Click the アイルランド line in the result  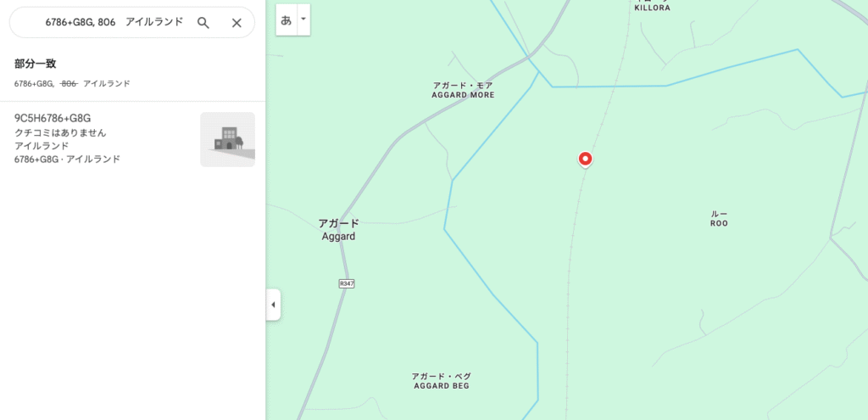point(42,146)
